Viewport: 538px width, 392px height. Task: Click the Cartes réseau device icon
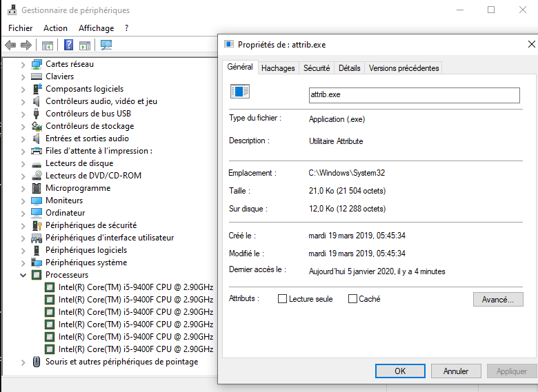tap(37, 64)
